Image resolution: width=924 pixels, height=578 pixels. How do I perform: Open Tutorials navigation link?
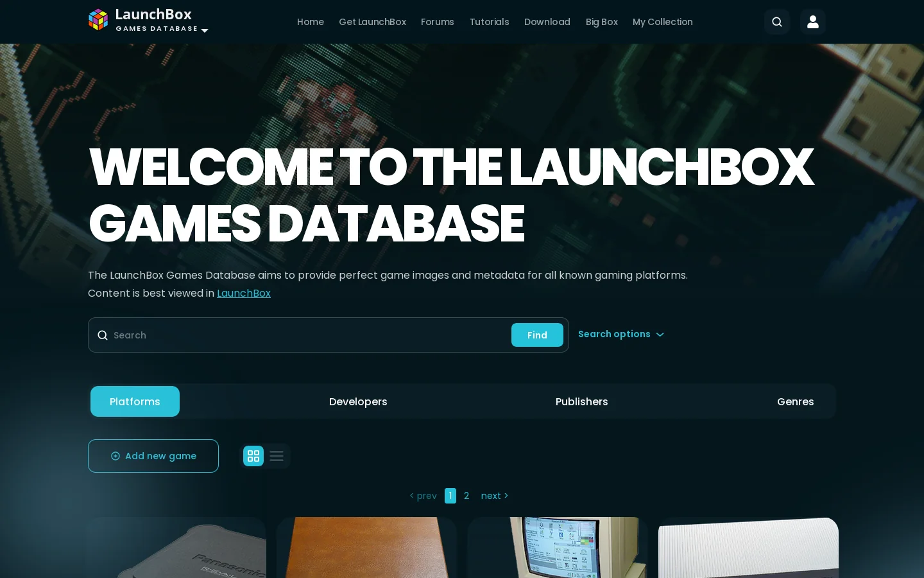489,22
